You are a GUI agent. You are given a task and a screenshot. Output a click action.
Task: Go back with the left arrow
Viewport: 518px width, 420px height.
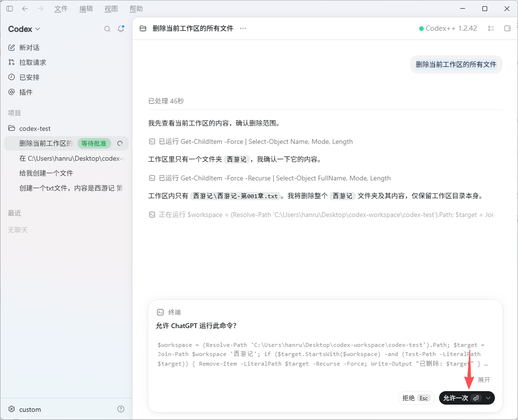25,9
